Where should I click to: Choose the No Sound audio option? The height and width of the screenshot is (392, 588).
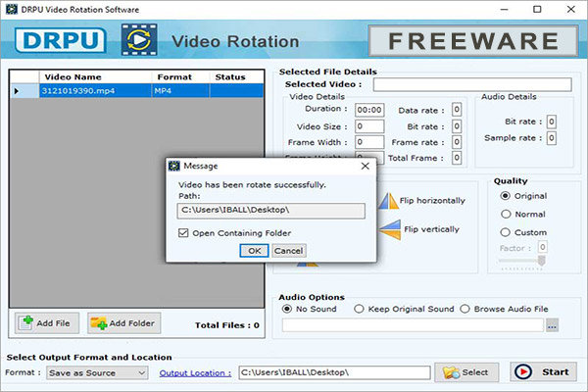click(x=287, y=309)
